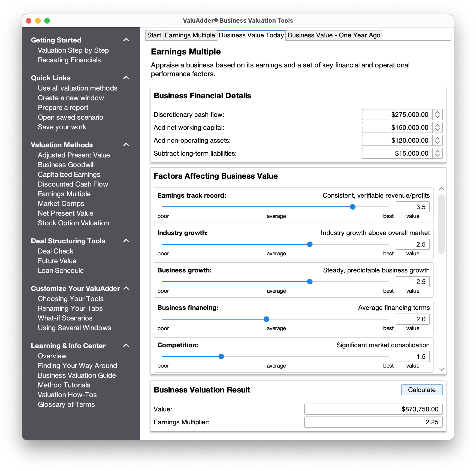
Task: Click the Earnings track record slider handle
Action: tap(352, 207)
